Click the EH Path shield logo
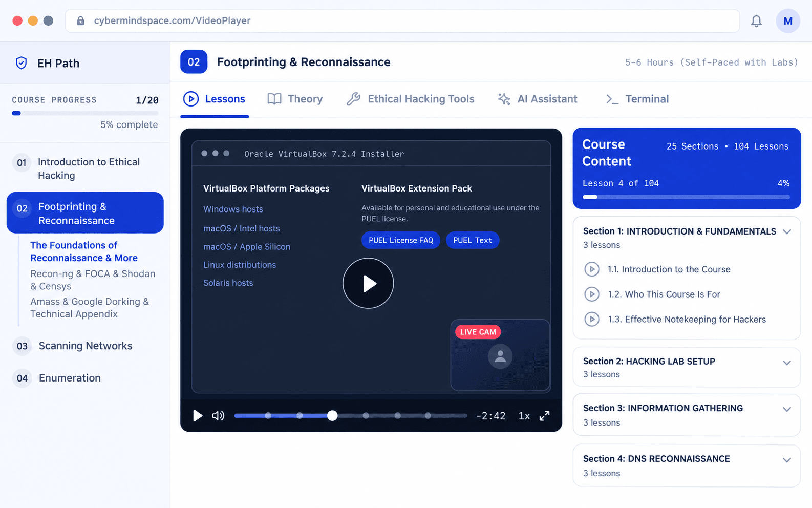812x508 pixels. pyautogui.click(x=22, y=63)
